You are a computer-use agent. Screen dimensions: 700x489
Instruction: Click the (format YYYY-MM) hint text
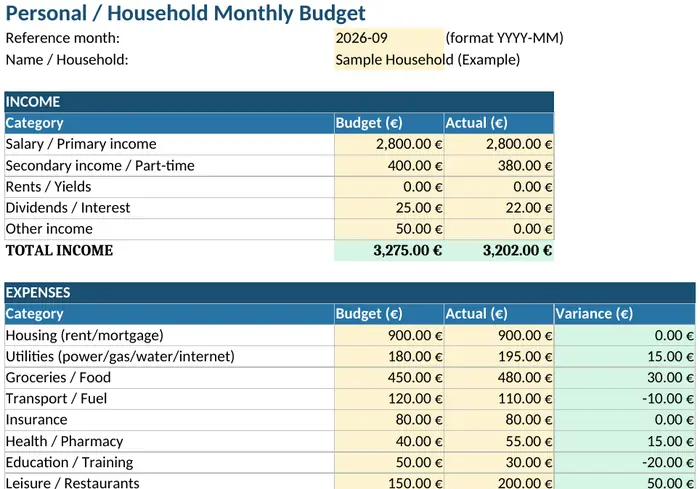tap(504, 38)
